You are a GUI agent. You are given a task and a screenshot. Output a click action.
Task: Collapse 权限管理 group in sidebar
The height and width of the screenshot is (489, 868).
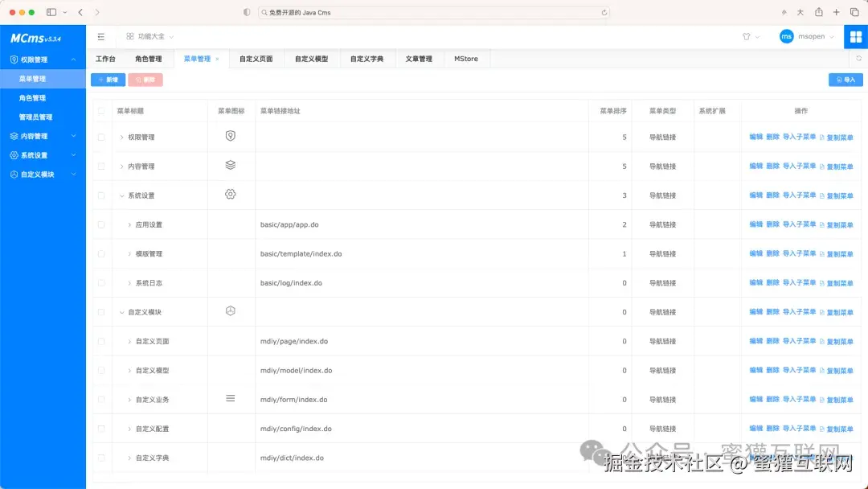point(73,60)
